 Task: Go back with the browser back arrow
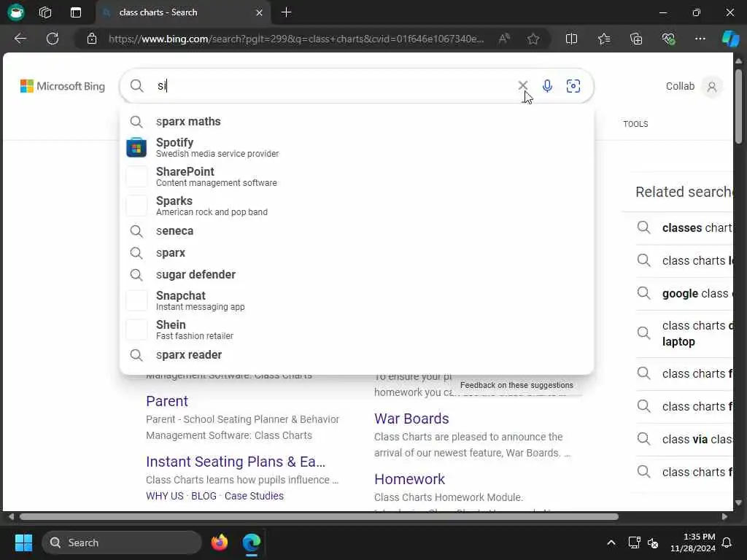click(x=20, y=39)
